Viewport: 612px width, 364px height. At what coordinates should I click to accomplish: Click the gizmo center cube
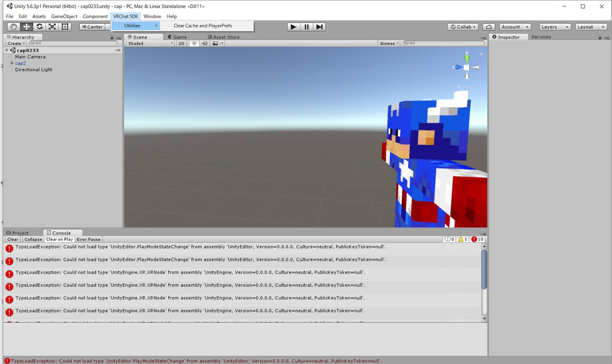point(467,67)
